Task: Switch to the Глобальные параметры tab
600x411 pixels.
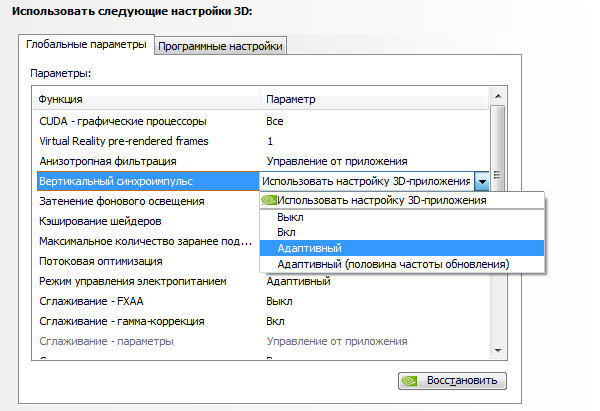Action: [x=86, y=44]
